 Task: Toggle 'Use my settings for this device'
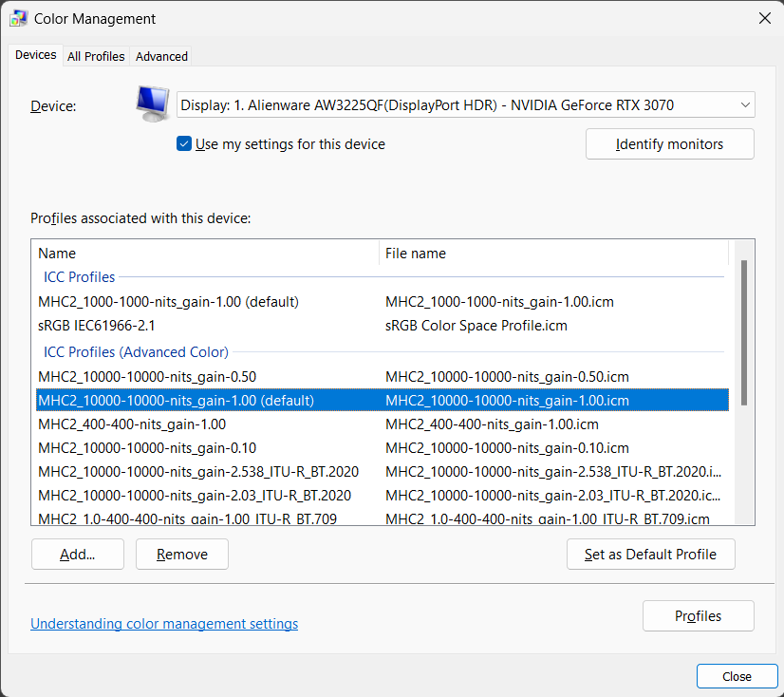(x=185, y=144)
